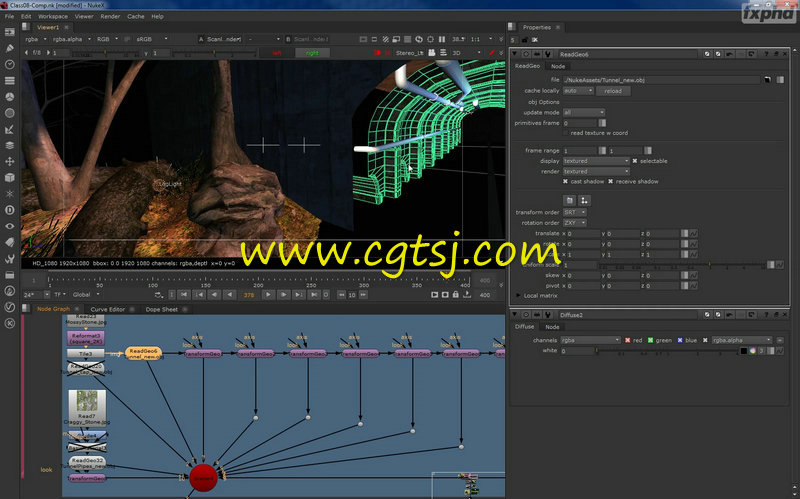Toggle the blue channel checkbox
This screenshot has width=800, height=499.
pos(680,340)
